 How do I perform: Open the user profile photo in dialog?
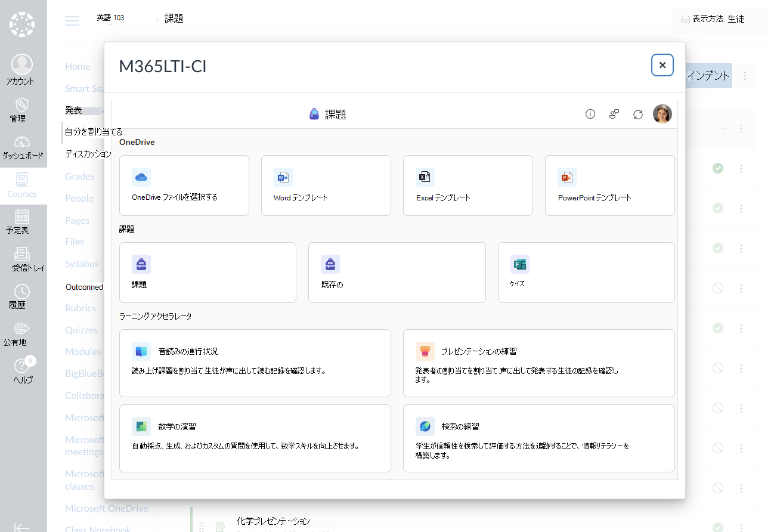[662, 114]
